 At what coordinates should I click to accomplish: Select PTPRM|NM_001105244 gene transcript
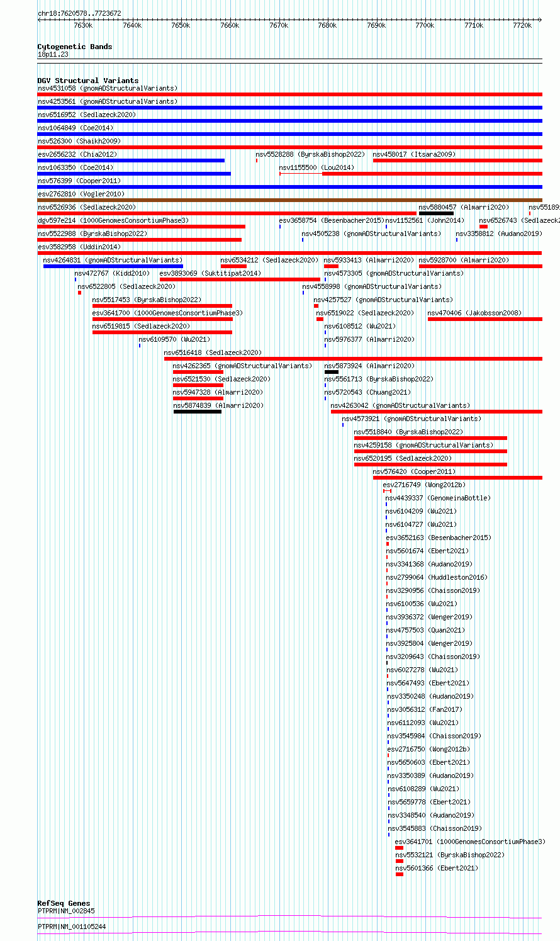click(72, 927)
